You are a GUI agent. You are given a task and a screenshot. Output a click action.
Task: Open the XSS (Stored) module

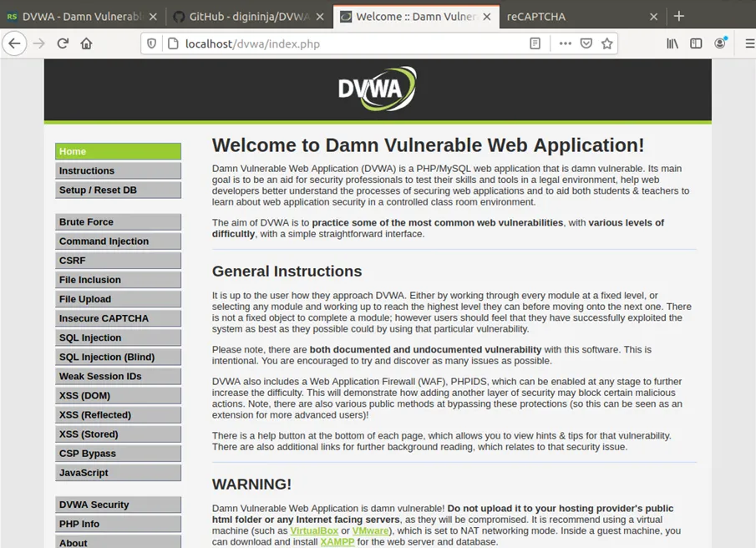[x=118, y=434]
